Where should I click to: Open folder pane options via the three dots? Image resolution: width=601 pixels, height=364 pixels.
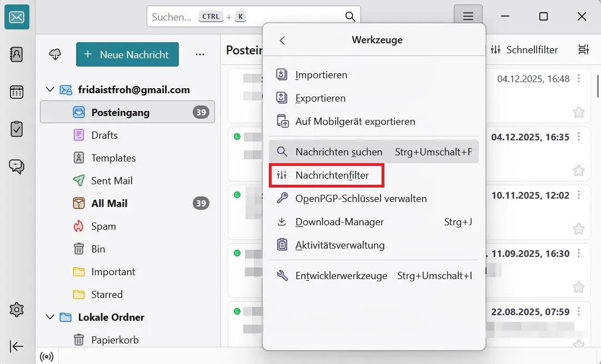200,54
